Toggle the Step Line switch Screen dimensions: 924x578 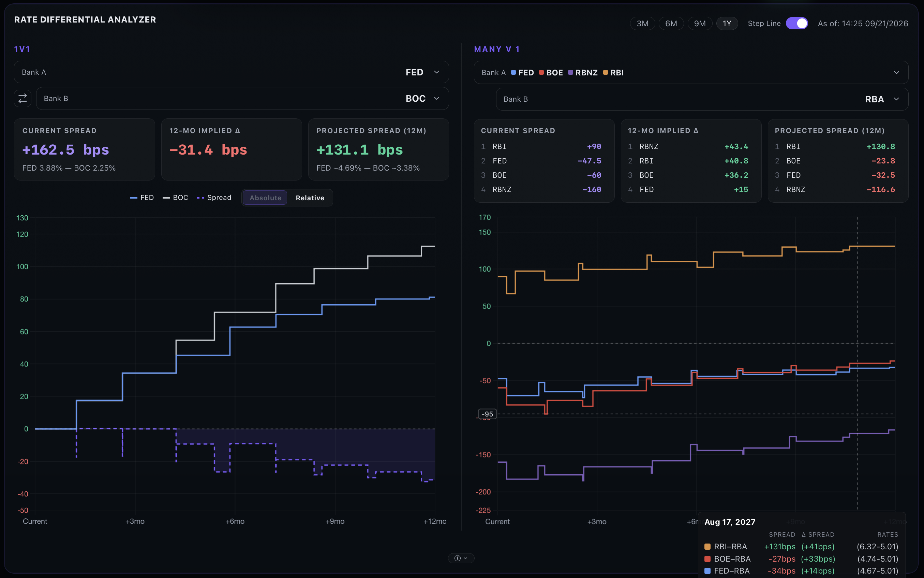point(797,23)
